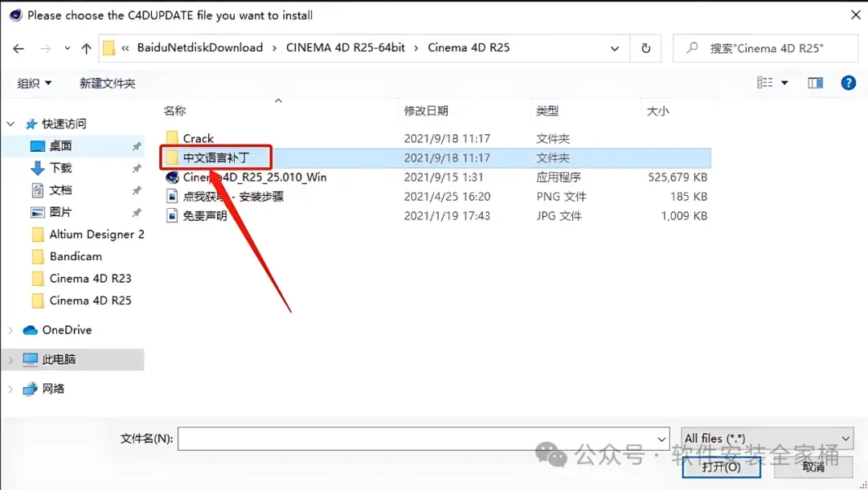Collapse the 快速访问 tree node
Viewport: 868px width, 490px height.
click(x=10, y=124)
